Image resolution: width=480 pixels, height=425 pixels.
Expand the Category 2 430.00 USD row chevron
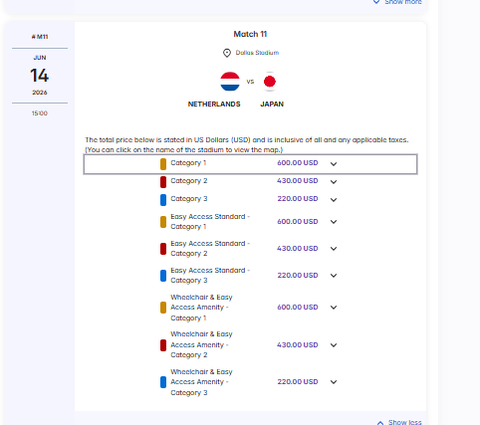coord(334,182)
